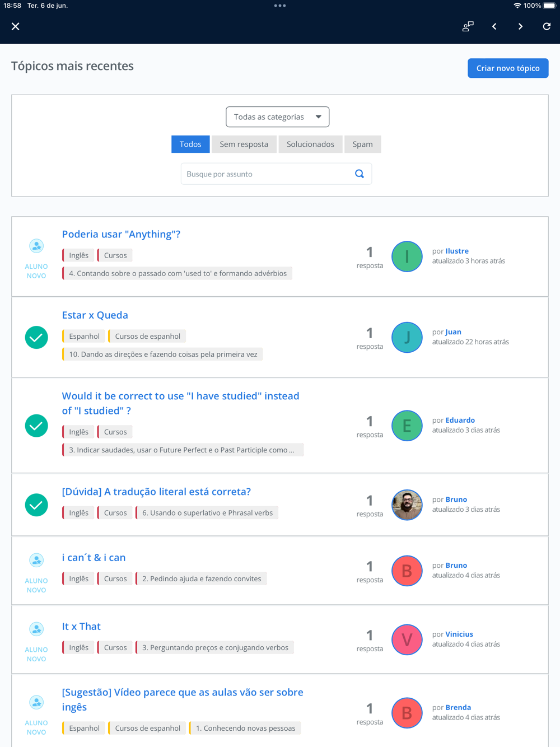
Task: Choose the 'Todos' filter
Action: (190, 144)
